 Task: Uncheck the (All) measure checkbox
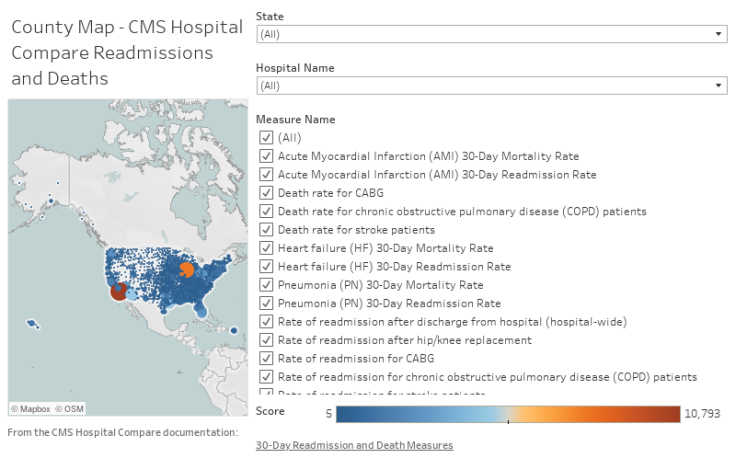tap(266, 138)
